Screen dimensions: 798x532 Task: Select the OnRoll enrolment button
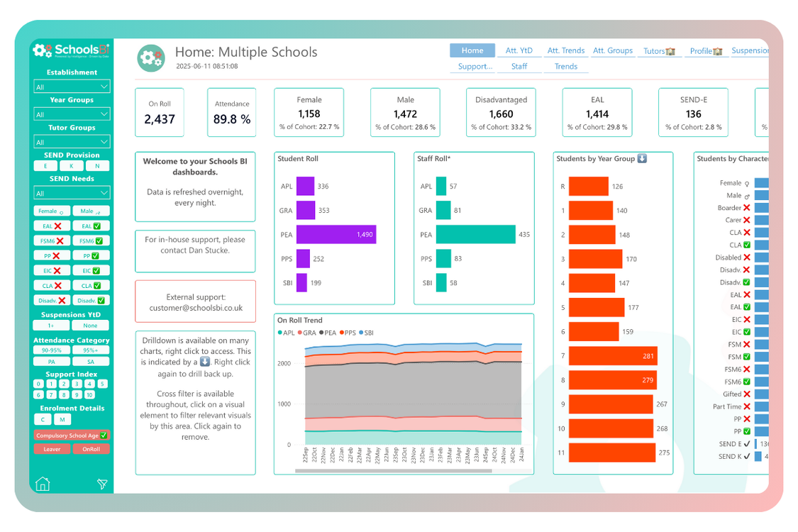click(x=92, y=448)
